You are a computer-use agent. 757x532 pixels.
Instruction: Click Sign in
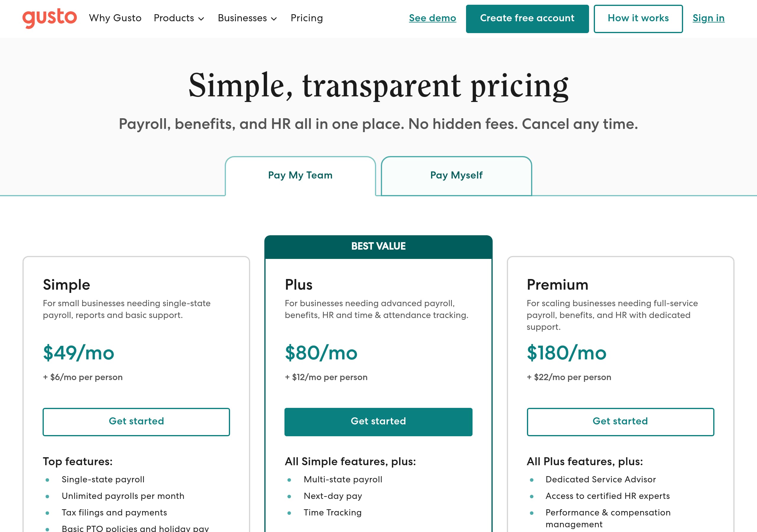point(708,18)
